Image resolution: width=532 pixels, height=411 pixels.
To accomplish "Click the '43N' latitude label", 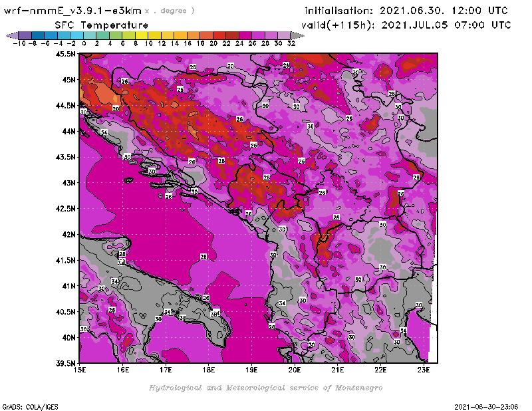I will 68,183.
